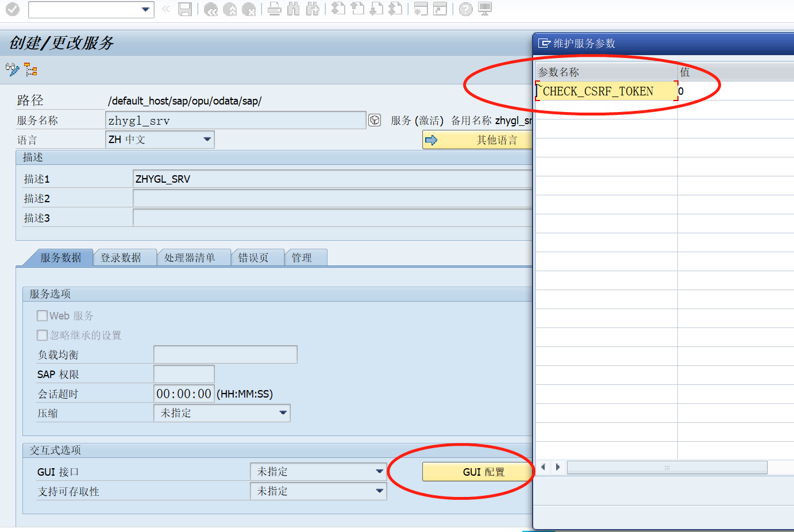
Task: Click the Save icon in the toolbar
Action: pyautogui.click(x=185, y=9)
